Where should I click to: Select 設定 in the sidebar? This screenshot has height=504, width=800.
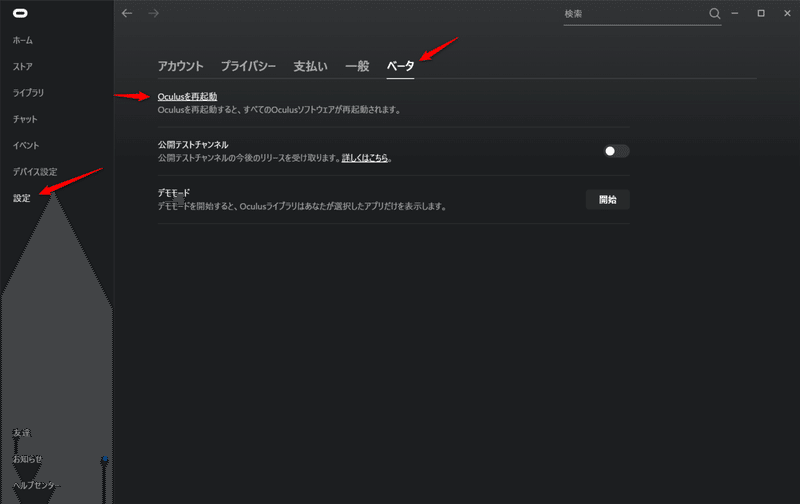coord(22,198)
